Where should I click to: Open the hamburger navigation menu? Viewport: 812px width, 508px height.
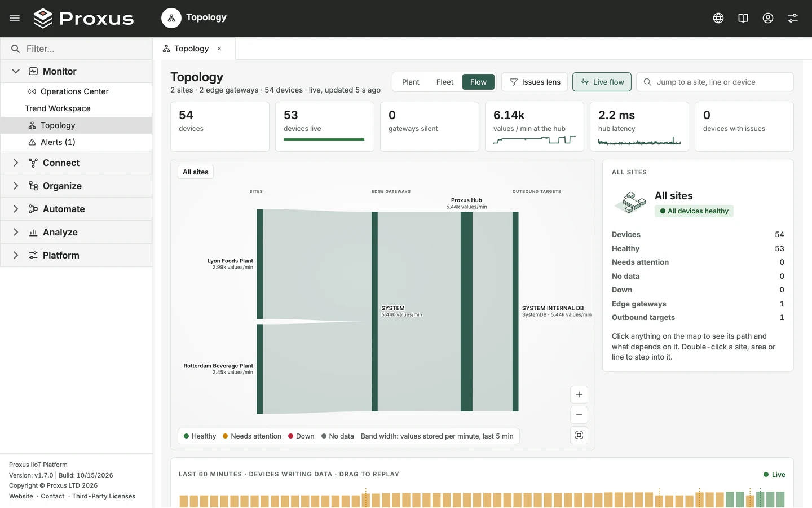point(15,18)
